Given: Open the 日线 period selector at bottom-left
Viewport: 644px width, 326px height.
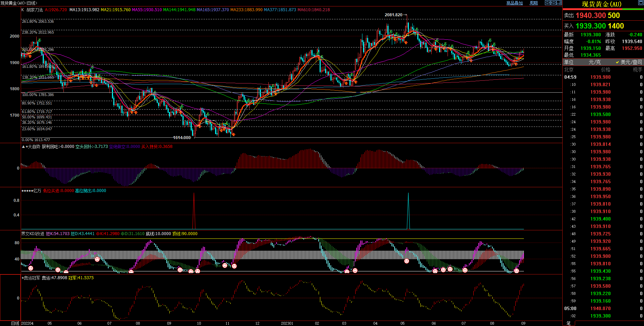Looking at the screenshot, I should coord(15,323).
